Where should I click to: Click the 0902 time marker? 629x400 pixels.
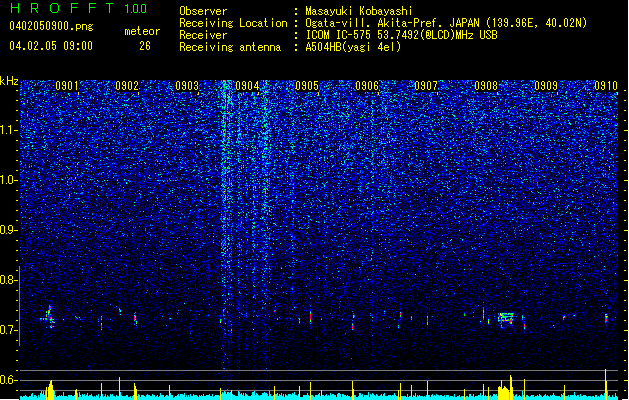tap(127, 86)
